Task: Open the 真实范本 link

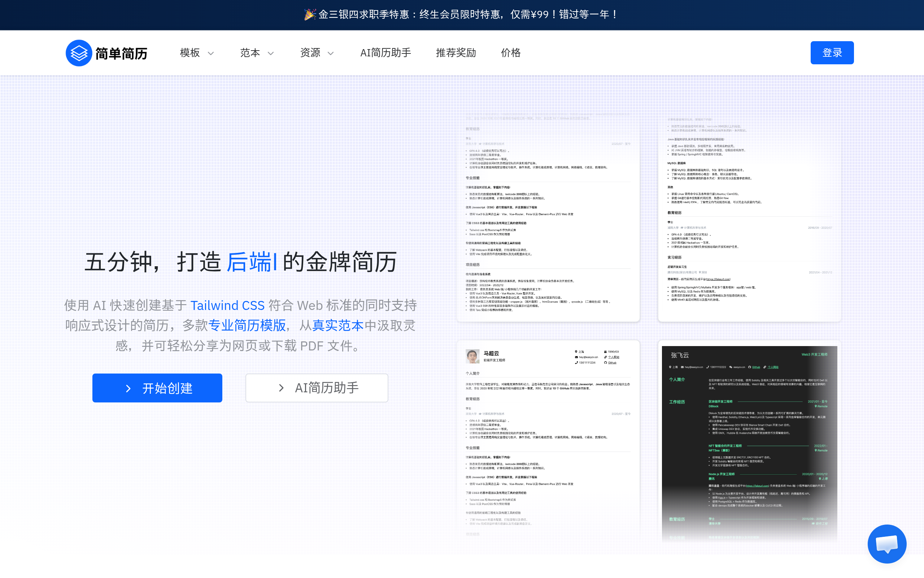Action: [338, 326]
